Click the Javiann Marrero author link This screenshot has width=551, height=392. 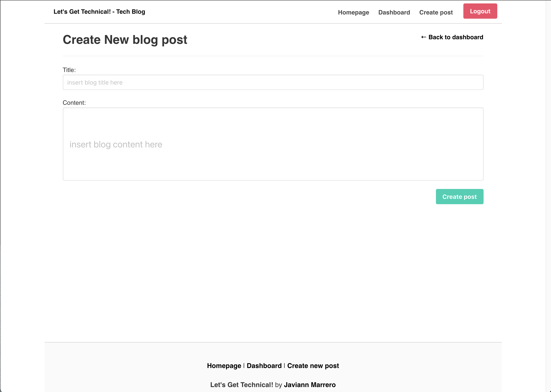tap(310, 385)
